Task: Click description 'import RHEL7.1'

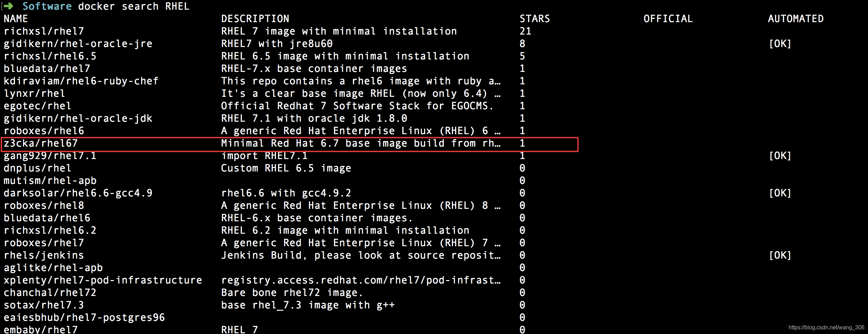Action: (x=264, y=156)
